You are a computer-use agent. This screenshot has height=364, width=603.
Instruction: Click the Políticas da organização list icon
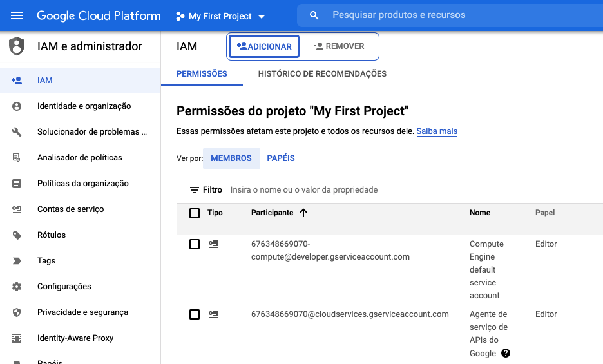coord(17,184)
